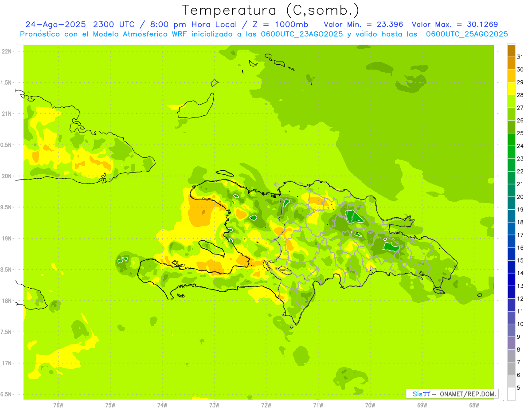Select the date text "24-Ago-2025"
This screenshot has height=411, width=532.
[56, 24]
